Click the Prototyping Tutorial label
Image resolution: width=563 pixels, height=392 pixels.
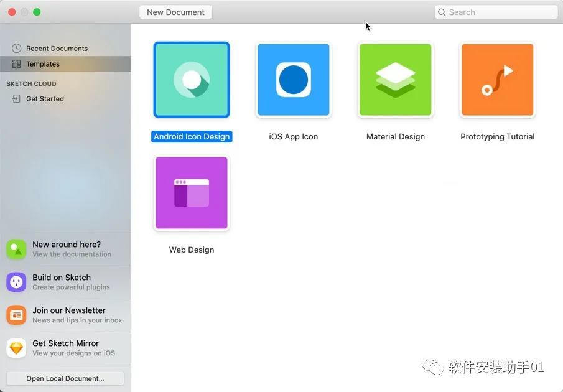coord(497,136)
